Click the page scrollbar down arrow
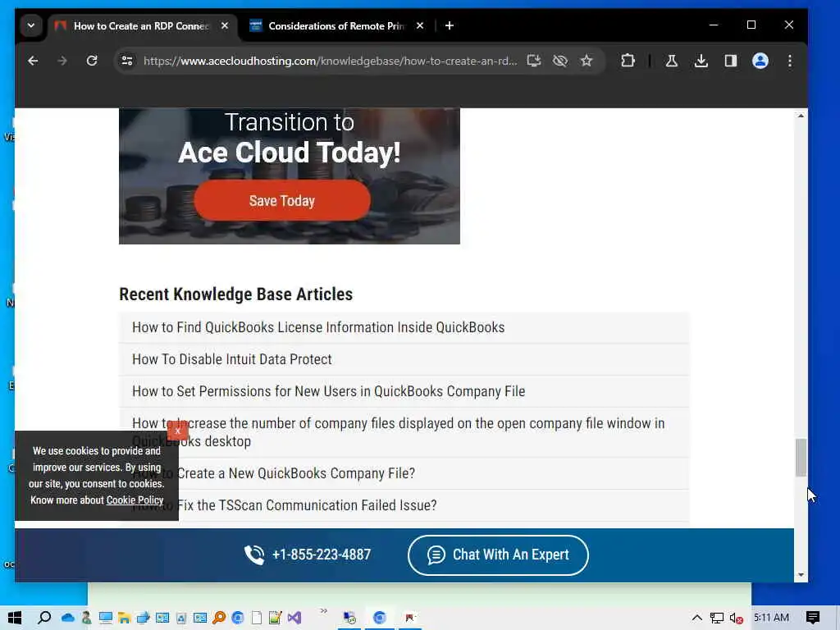The image size is (840, 630). coord(801,575)
